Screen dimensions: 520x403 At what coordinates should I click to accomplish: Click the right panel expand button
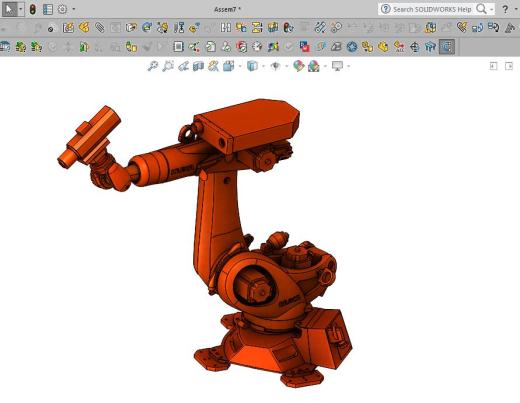(509, 66)
